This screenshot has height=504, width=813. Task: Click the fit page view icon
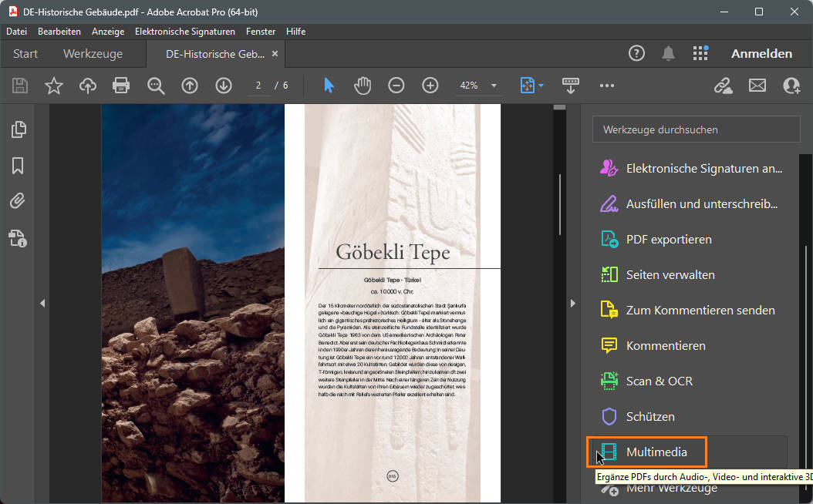click(528, 86)
